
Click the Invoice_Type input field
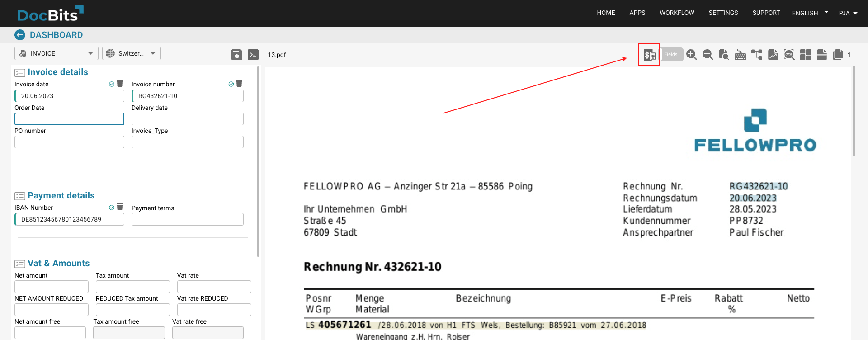tap(188, 142)
